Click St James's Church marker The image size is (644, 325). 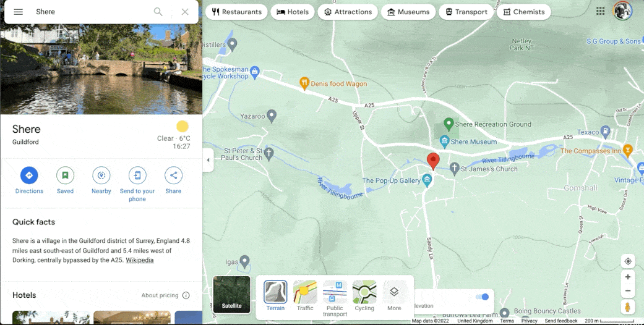click(x=454, y=169)
